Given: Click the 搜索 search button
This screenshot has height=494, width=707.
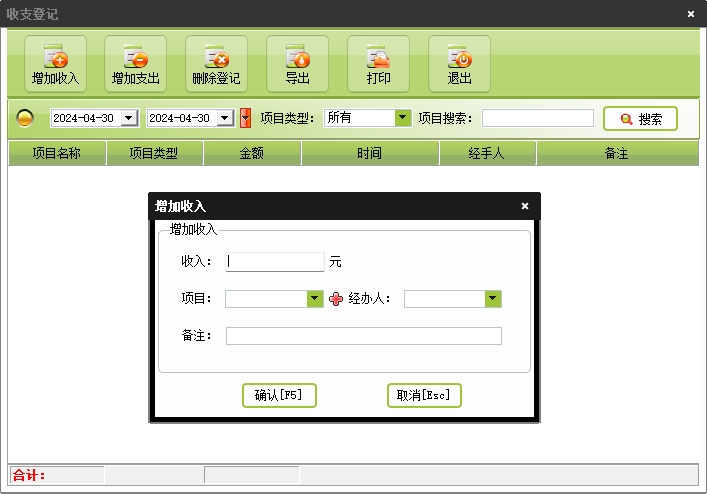Looking at the screenshot, I should pos(640,118).
